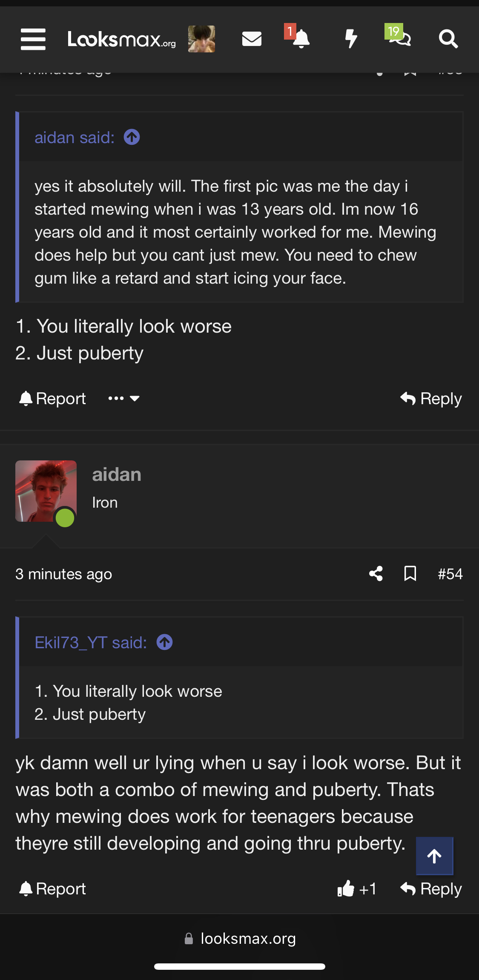Open the aidan username profile link

click(117, 474)
